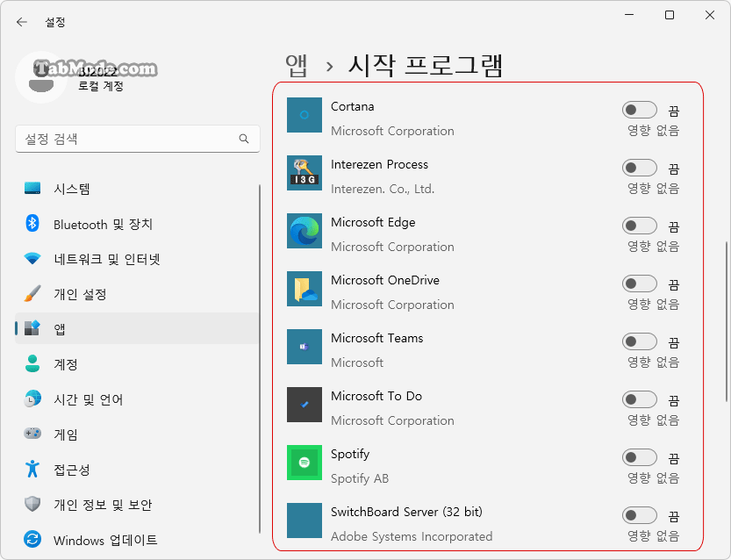Click the System monitor icon
This screenshot has height=560, width=731.
[32, 189]
